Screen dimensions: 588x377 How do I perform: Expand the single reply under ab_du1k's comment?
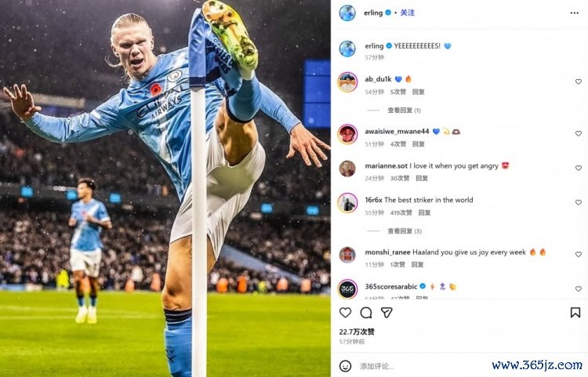tap(404, 111)
